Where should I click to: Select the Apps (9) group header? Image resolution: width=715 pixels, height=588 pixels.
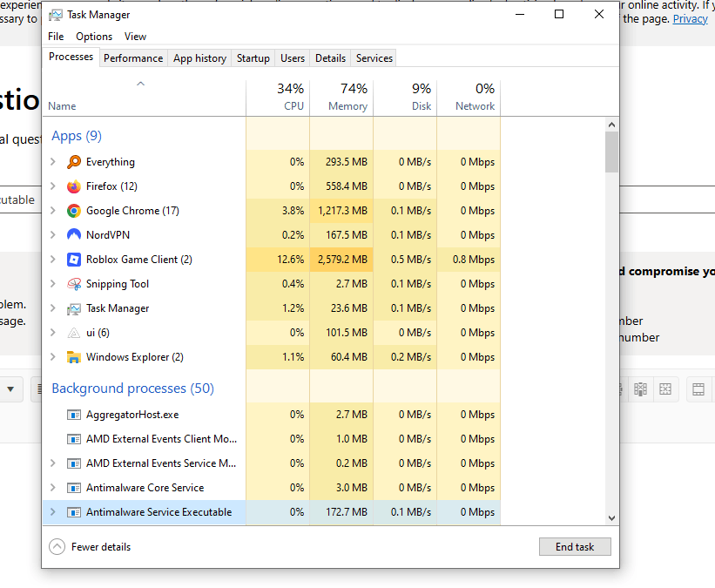click(x=77, y=136)
